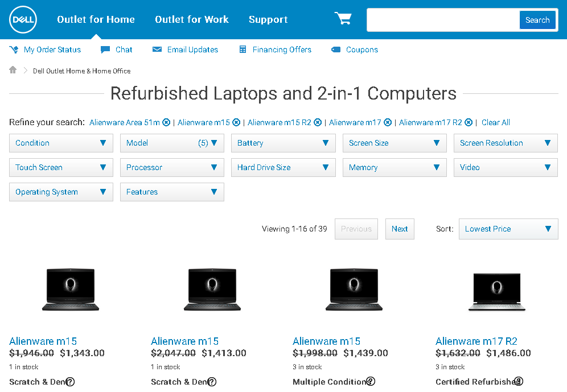The height and width of the screenshot is (392, 567).
Task: Open the Email Updates link
Action: (192, 49)
